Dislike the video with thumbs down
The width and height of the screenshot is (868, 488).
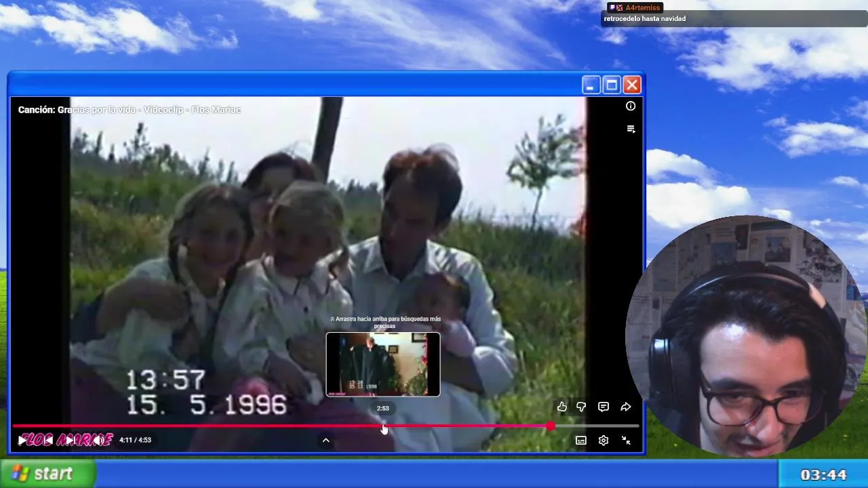pyautogui.click(x=581, y=407)
